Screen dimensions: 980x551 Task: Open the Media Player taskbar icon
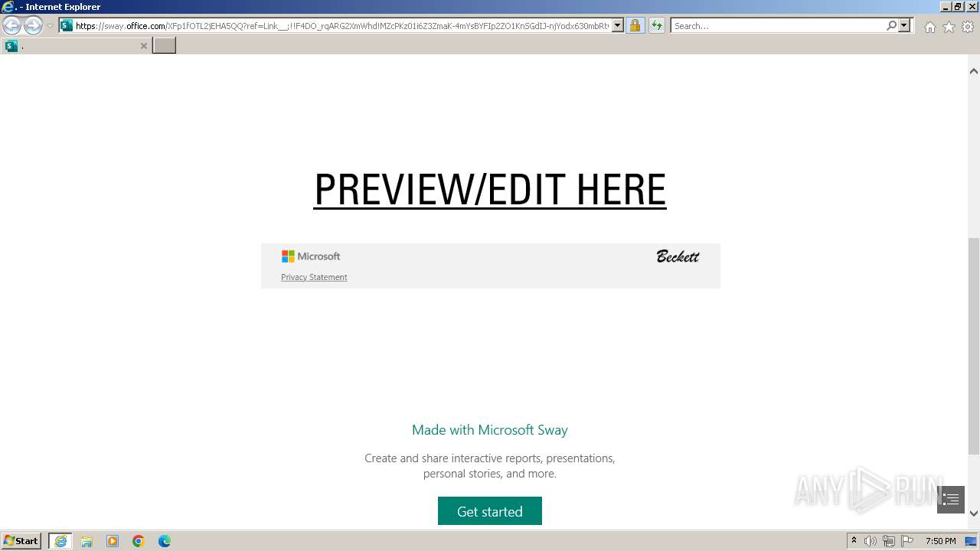point(113,541)
